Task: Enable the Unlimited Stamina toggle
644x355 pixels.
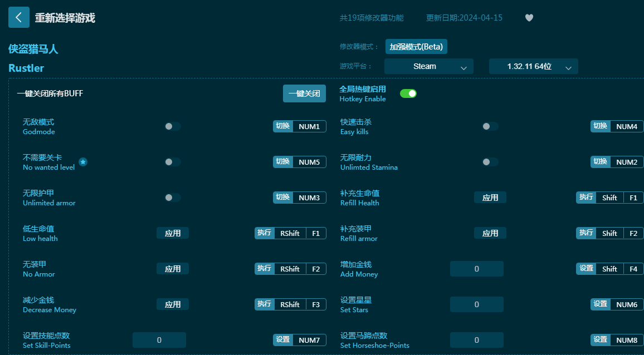Action: [490, 162]
